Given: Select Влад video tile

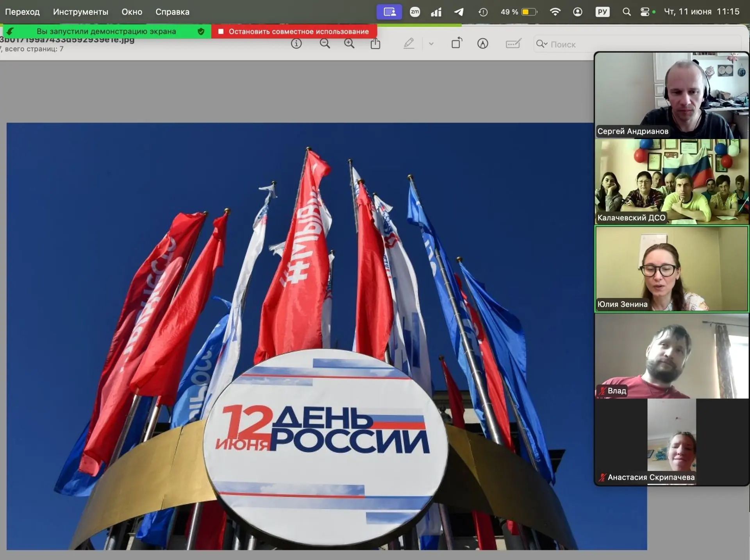Looking at the screenshot, I should [x=671, y=356].
